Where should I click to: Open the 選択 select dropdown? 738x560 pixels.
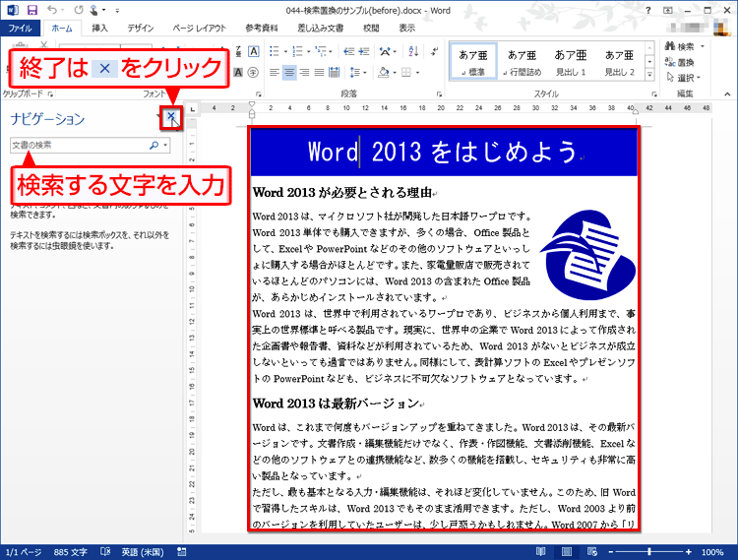(x=684, y=78)
